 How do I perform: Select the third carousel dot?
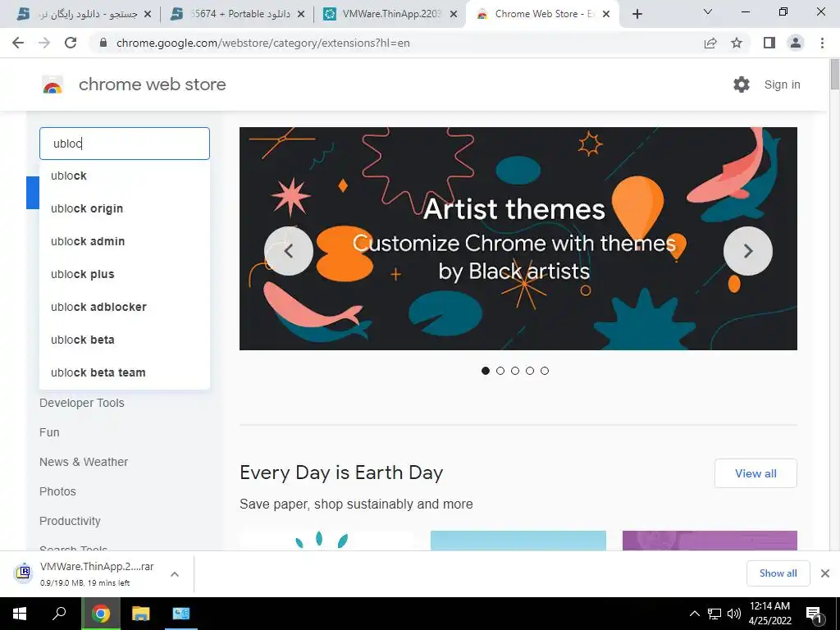(x=515, y=371)
